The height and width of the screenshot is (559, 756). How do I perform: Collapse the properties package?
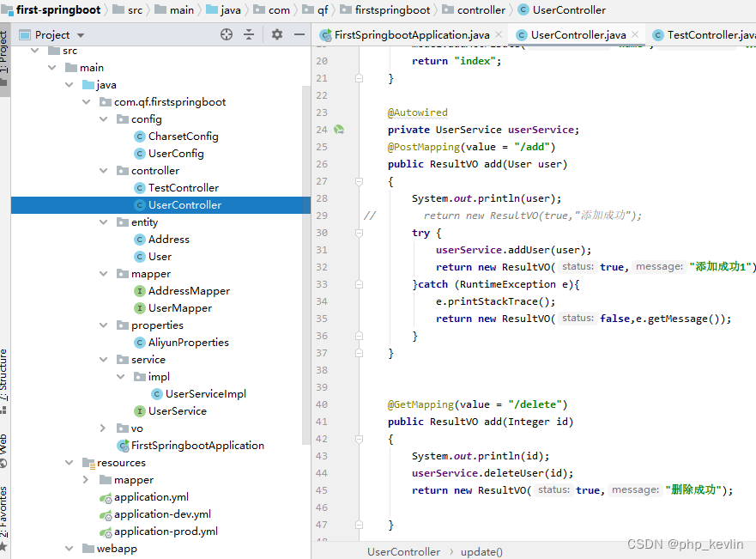103,325
